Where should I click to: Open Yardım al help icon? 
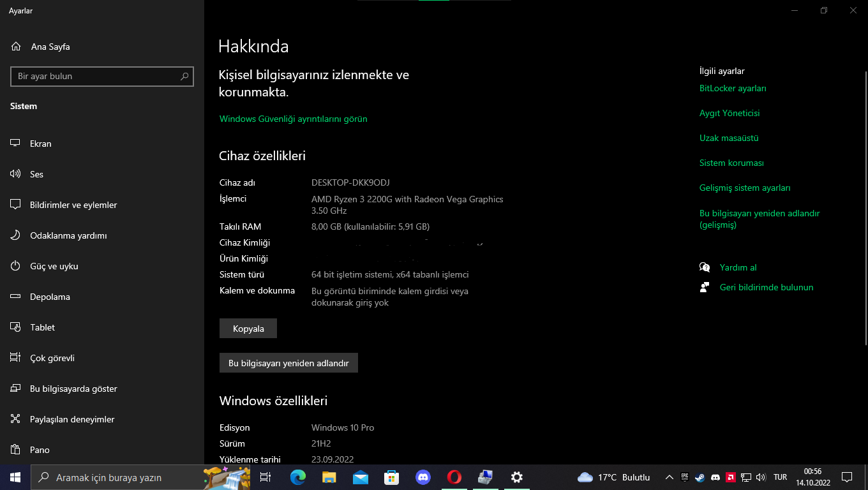pos(705,267)
